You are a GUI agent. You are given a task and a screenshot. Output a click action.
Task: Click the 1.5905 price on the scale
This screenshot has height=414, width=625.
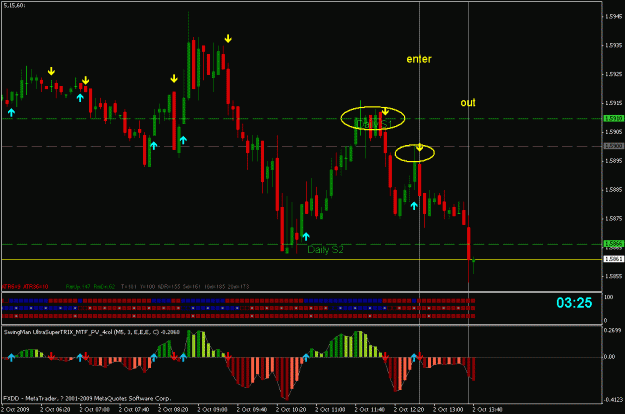(614, 132)
